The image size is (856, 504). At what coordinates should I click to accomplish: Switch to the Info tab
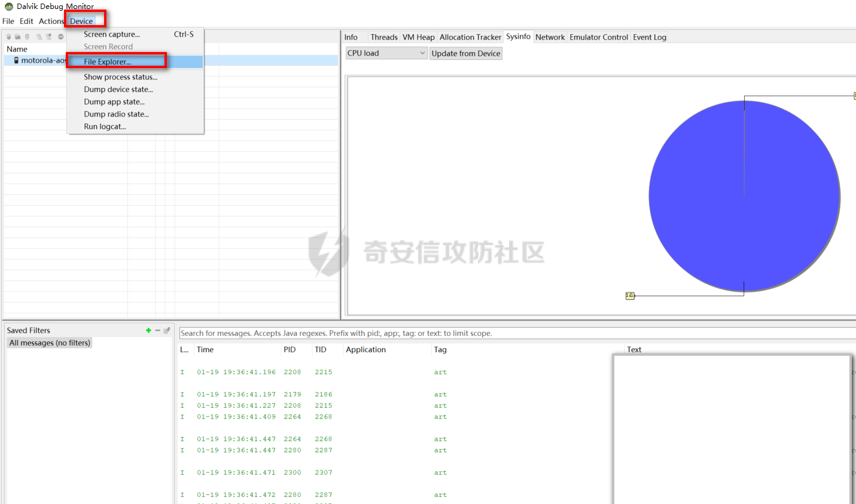click(351, 37)
